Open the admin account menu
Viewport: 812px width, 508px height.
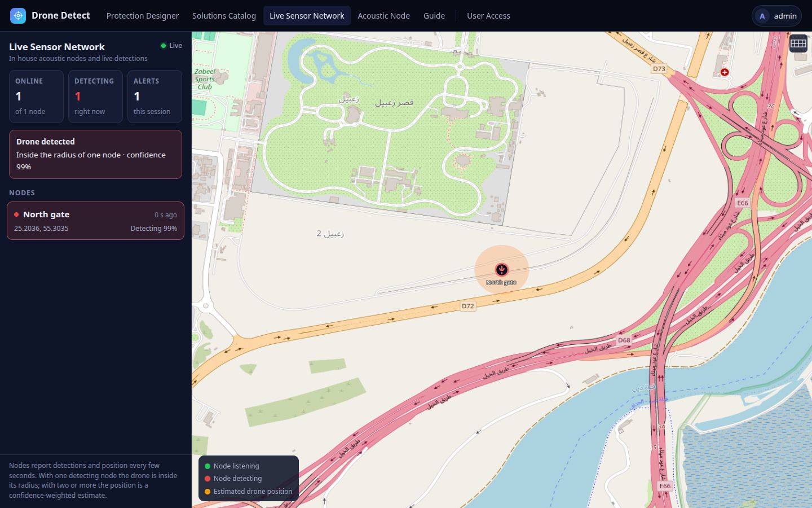(777, 16)
